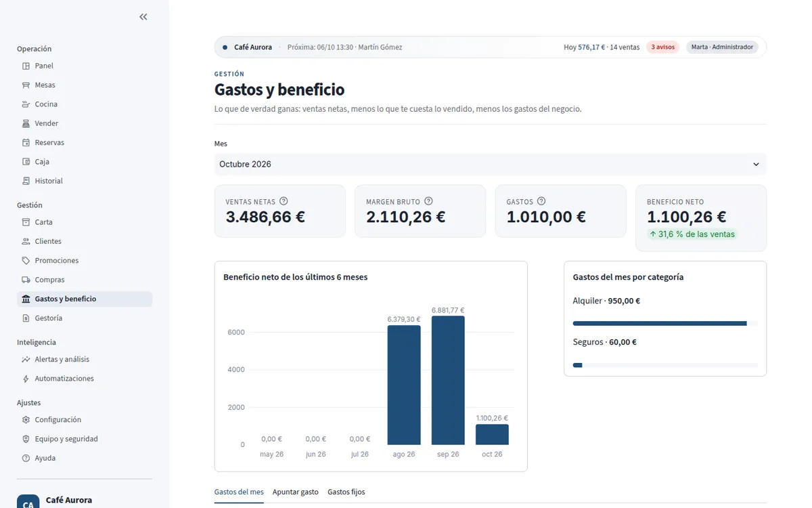
Task: Open Alertas y análisis
Action: click(85, 360)
